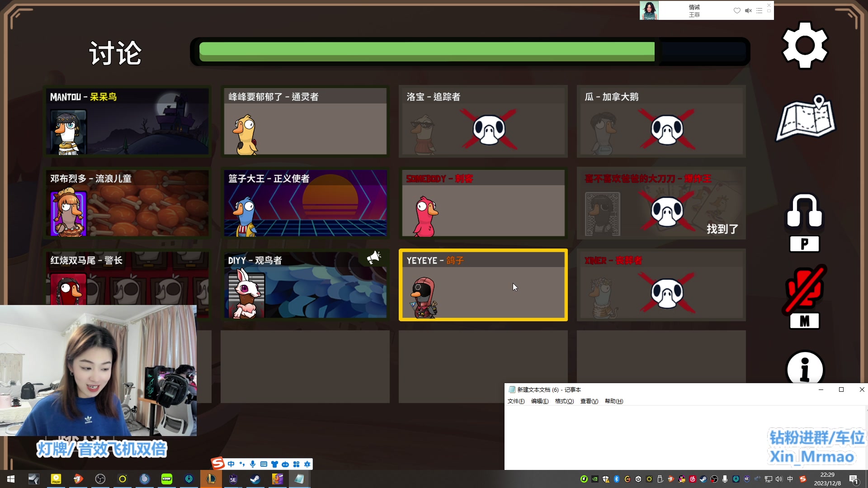Select highlighted YEYEYE 鸽子 player card
Viewport: 868px width, 488px height.
point(483,285)
